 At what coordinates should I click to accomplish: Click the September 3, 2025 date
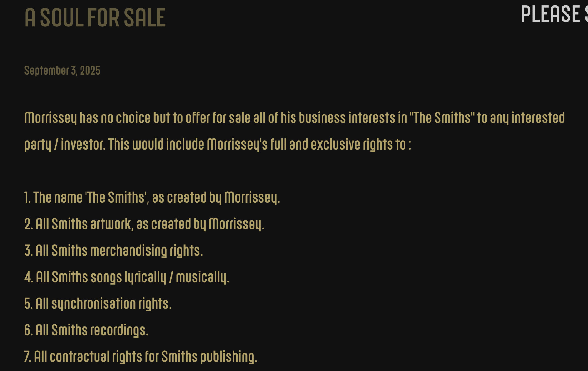point(62,70)
